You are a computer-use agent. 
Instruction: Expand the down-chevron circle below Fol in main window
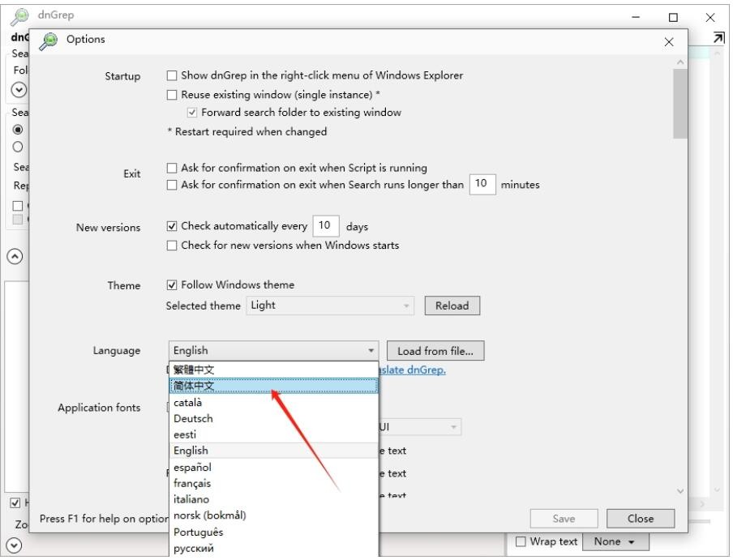19,90
